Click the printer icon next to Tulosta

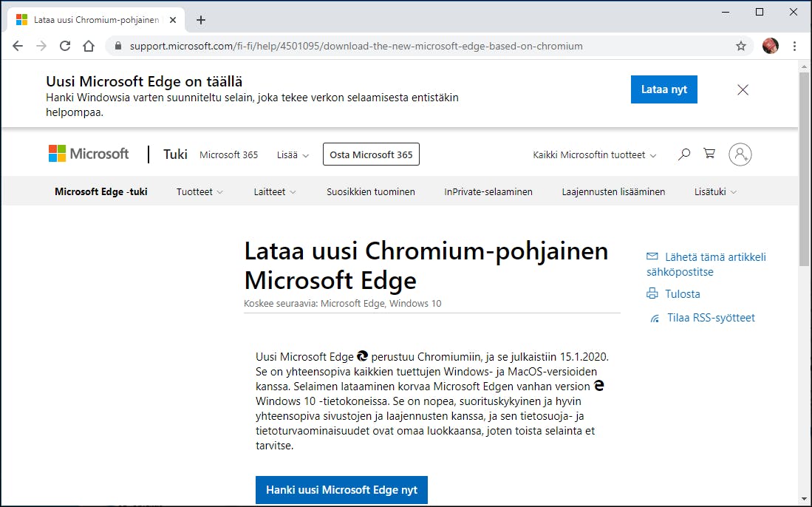tap(652, 293)
